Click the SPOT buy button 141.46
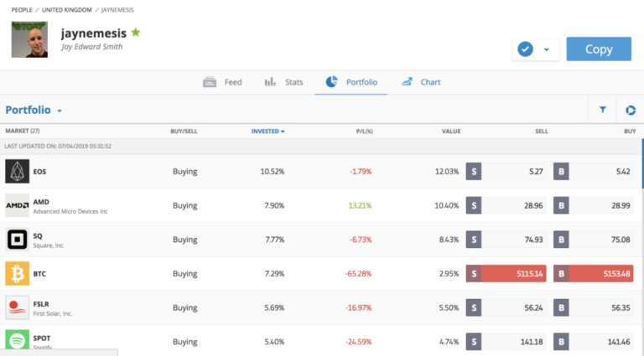644x356 pixels. (x=593, y=342)
